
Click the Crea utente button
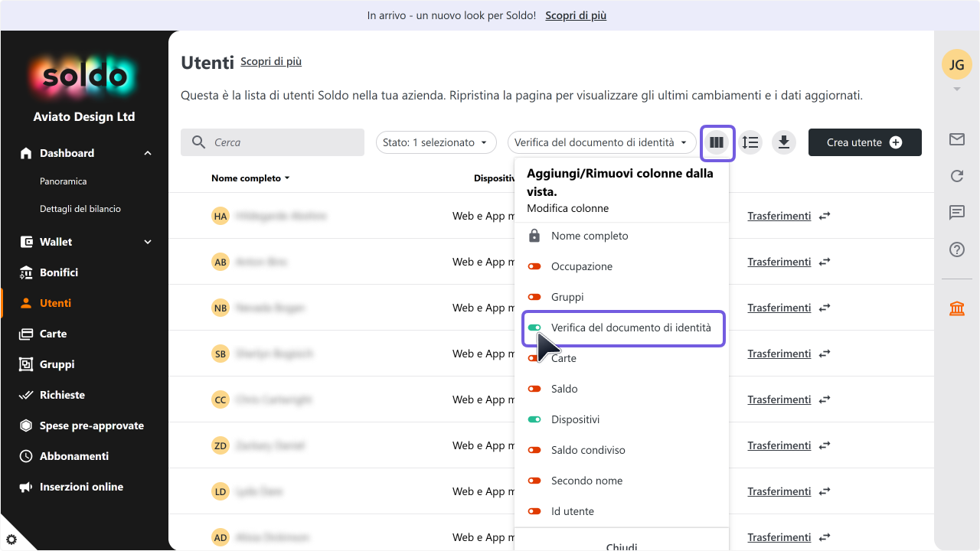tap(865, 142)
